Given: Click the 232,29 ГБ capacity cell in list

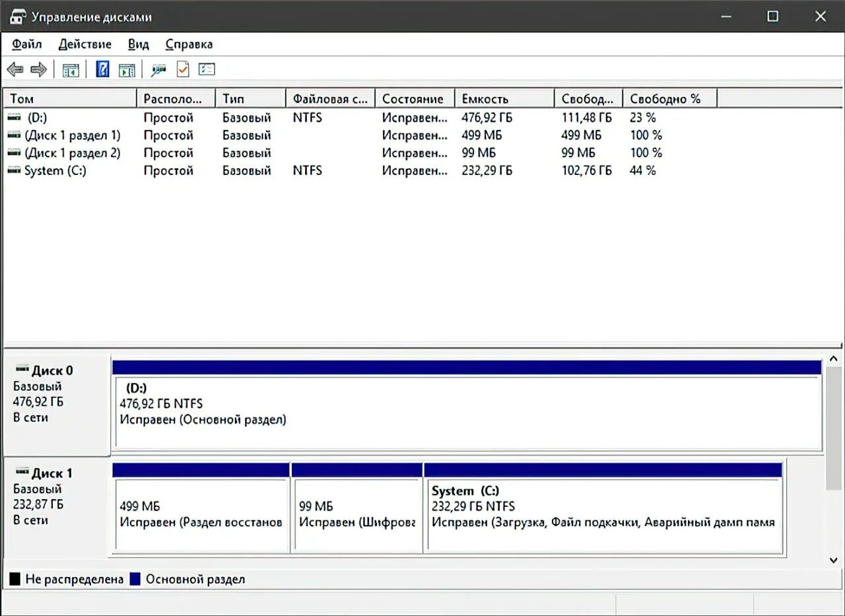Looking at the screenshot, I should coord(487,170).
